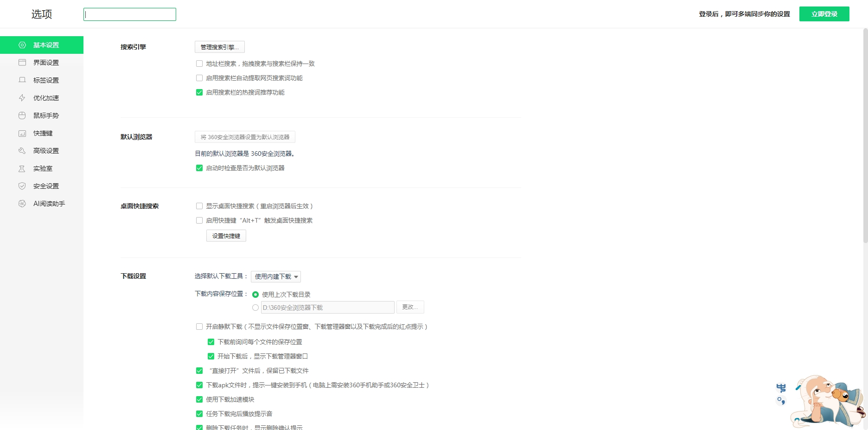Click the 安全设置 shield icon
The height and width of the screenshot is (430, 868).
tap(22, 186)
